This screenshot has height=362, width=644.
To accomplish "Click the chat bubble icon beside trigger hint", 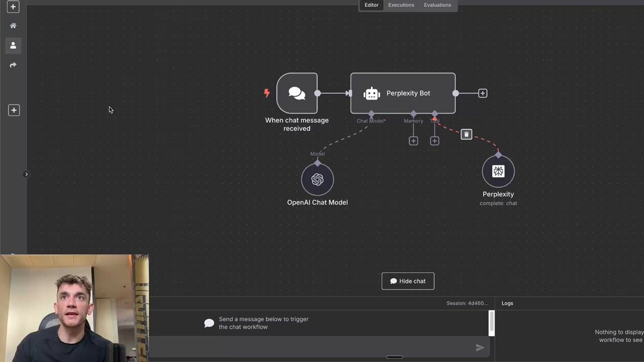I will pos(209,323).
